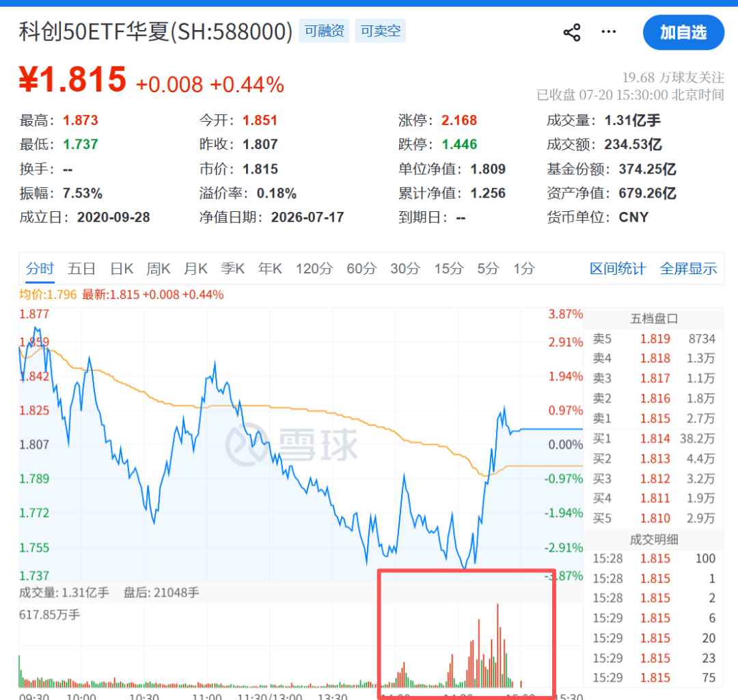Click the 昨收 value 1.807
738x700 pixels.
pos(260,144)
